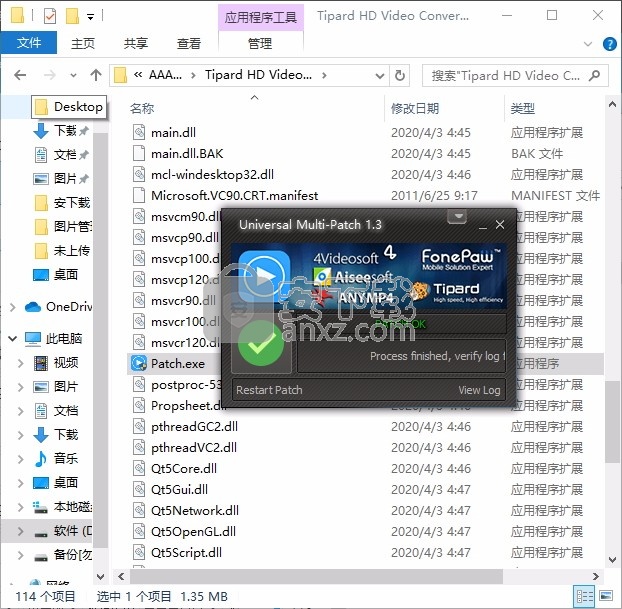Open 文档 pinned quick access item
The width and height of the screenshot is (622, 609).
pos(65,155)
